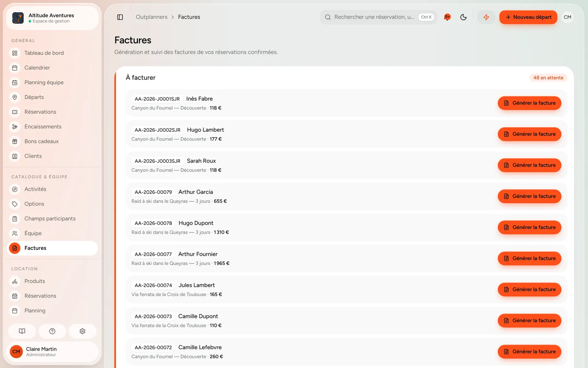588x368 pixels.
Task: Open Planning under Location
Action: click(x=53, y=311)
